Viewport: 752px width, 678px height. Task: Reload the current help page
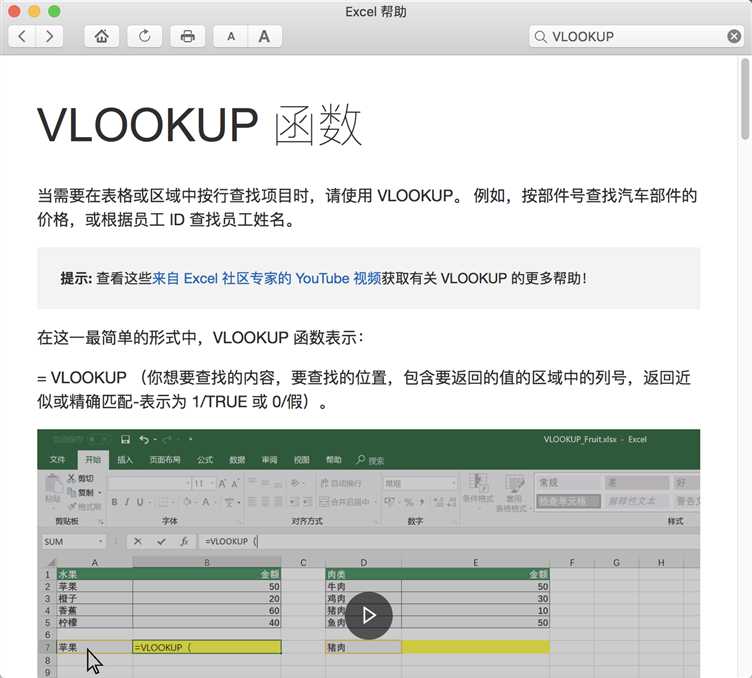coord(144,36)
